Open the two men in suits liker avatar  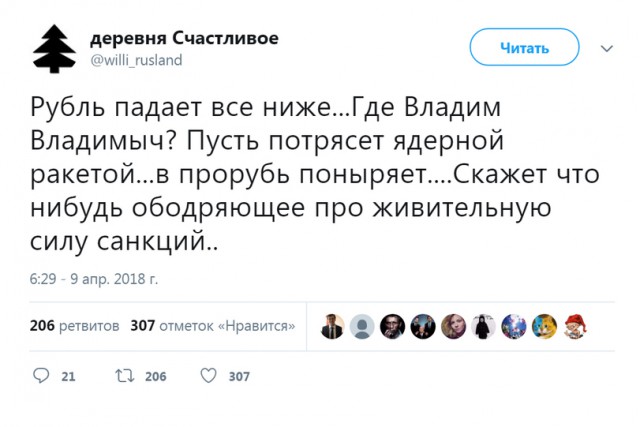(421, 325)
